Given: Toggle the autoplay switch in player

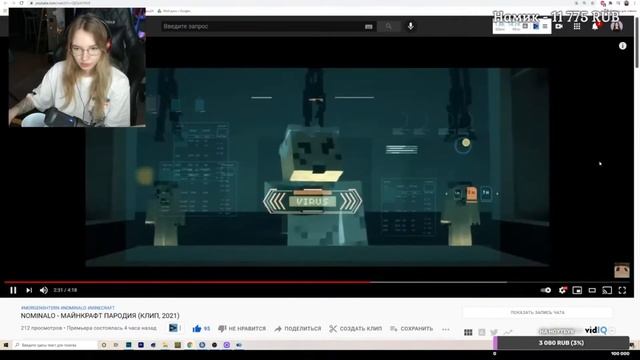Looking at the screenshot, I should [546, 290].
